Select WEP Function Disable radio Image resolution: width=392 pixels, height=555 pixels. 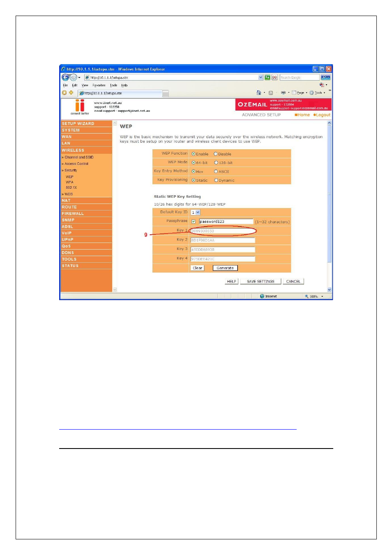pos(216,154)
